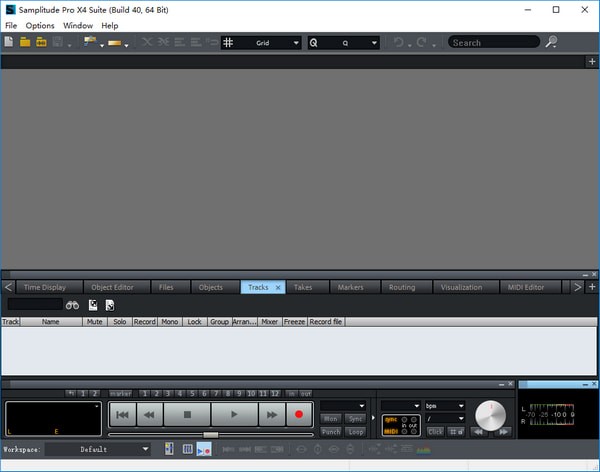This screenshot has width=600, height=472.
Task: Click the second track list page icon
Action: [110, 305]
